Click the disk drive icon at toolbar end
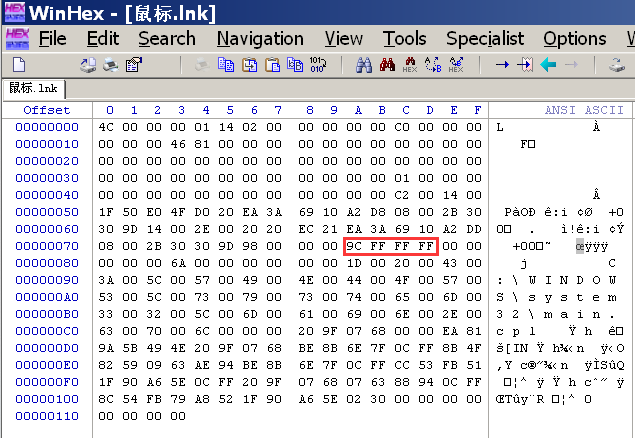 coord(617,65)
